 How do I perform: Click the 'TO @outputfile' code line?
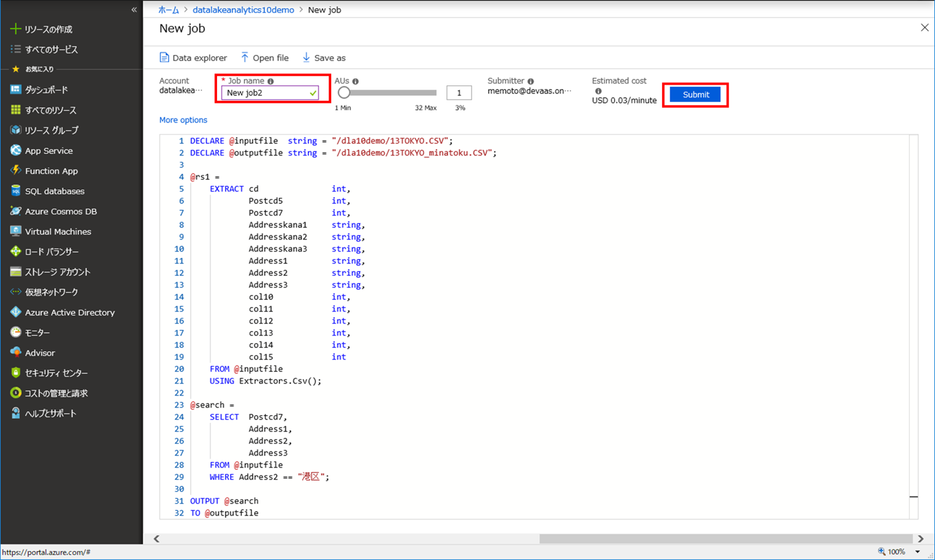point(224,513)
